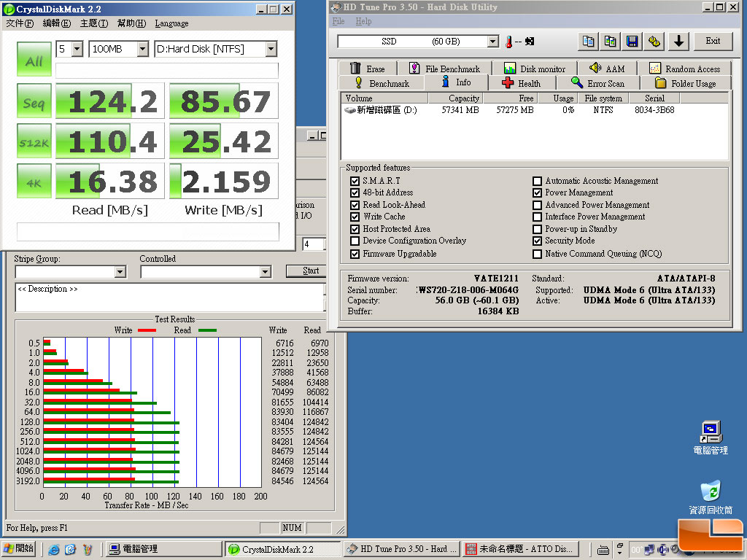Image resolution: width=747 pixels, height=560 pixels.
Task: Open the 文件(F) menu in CrystalDiskMark
Action: (x=20, y=23)
